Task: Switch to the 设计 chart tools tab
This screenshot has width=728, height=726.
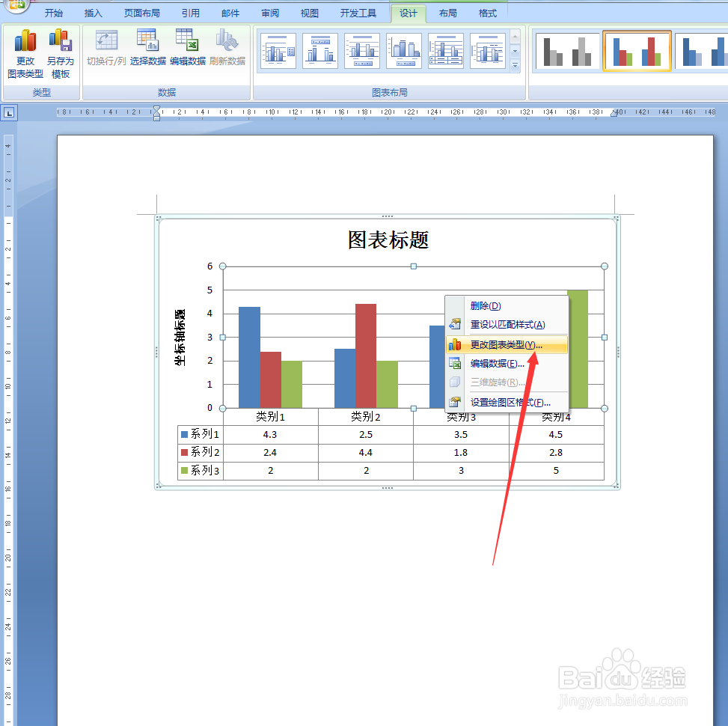Action: [x=408, y=13]
